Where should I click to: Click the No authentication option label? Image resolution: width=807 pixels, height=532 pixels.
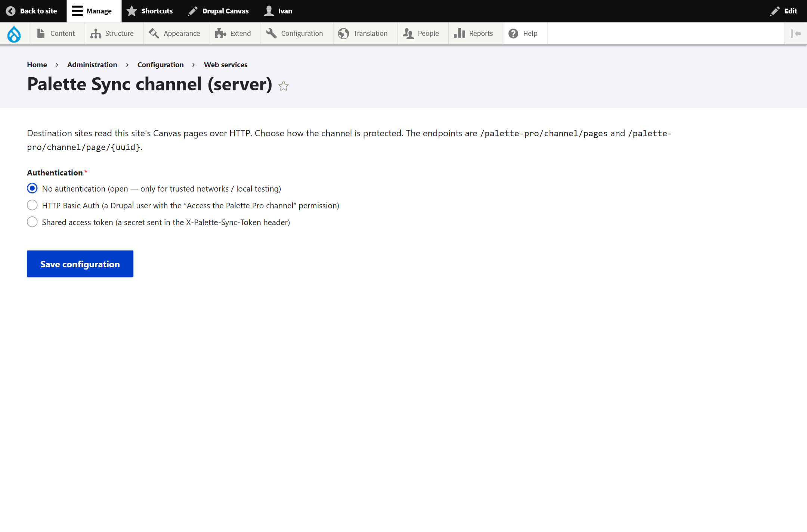coord(161,189)
